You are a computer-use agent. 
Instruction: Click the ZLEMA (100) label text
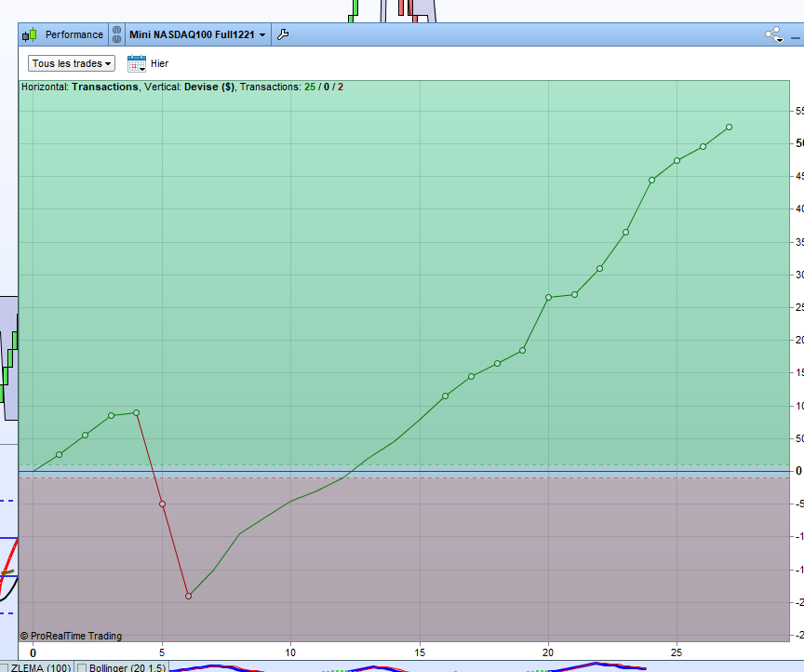point(41,668)
